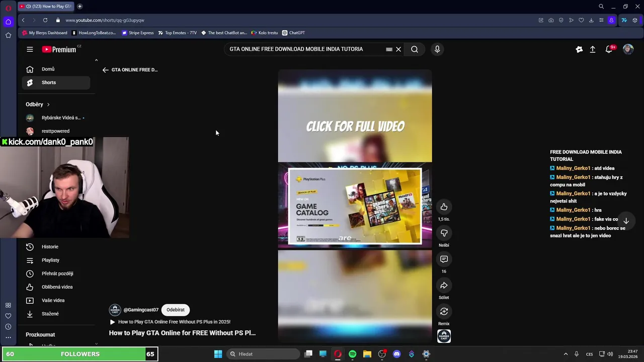Open Vaše videa in sidebar
This screenshot has height=362, width=644.
click(x=56, y=300)
